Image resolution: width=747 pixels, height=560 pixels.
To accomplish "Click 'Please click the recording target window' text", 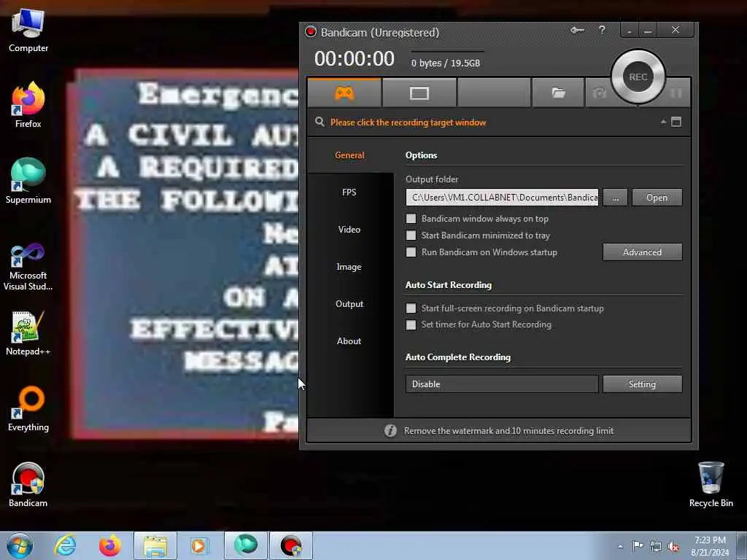I will pyautogui.click(x=409, y=122).
